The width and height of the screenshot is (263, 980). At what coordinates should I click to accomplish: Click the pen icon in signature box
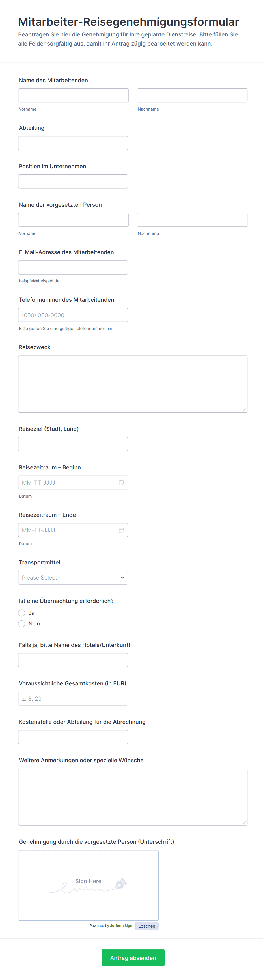tap(121, 883)
